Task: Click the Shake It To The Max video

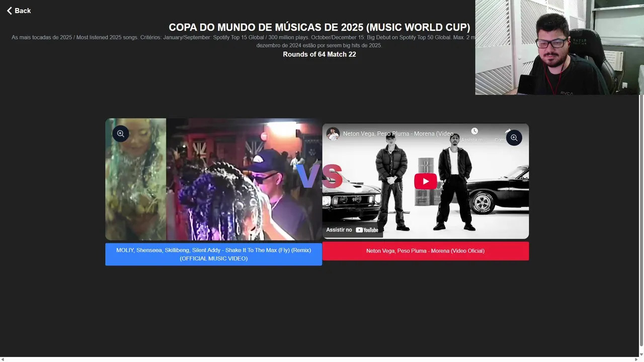Action: click(213, 179)
